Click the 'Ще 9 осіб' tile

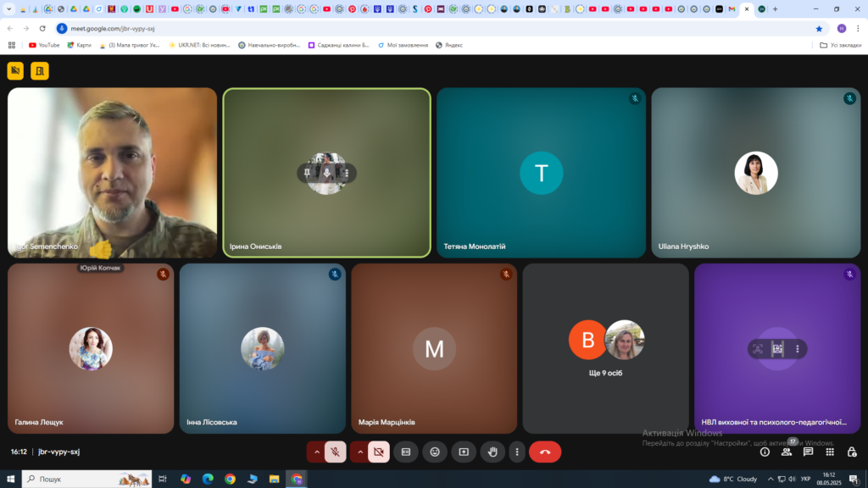[x=605, y=348]
